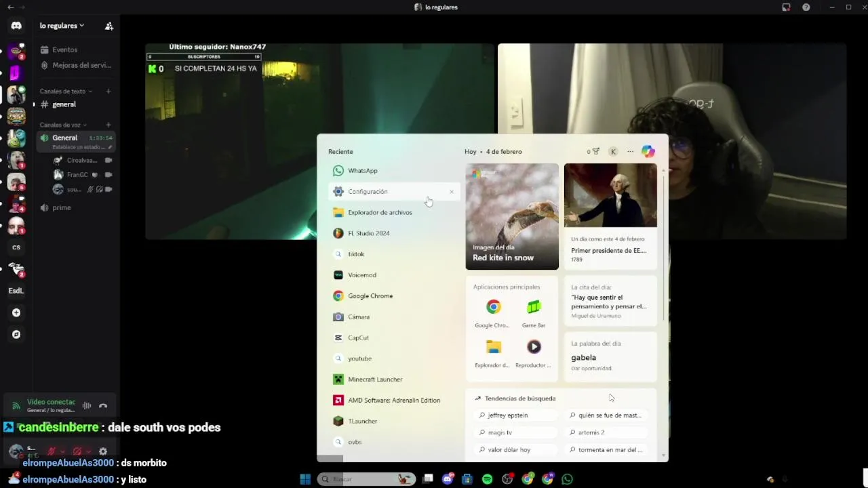Open Game Bar in Aplicaciones principales
Screen dimensions: 868x488
534,314
